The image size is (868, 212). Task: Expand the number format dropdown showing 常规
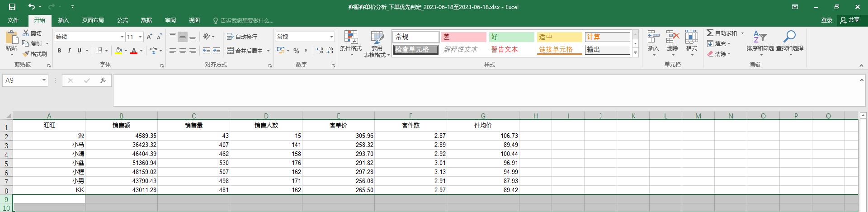(331, 37)
